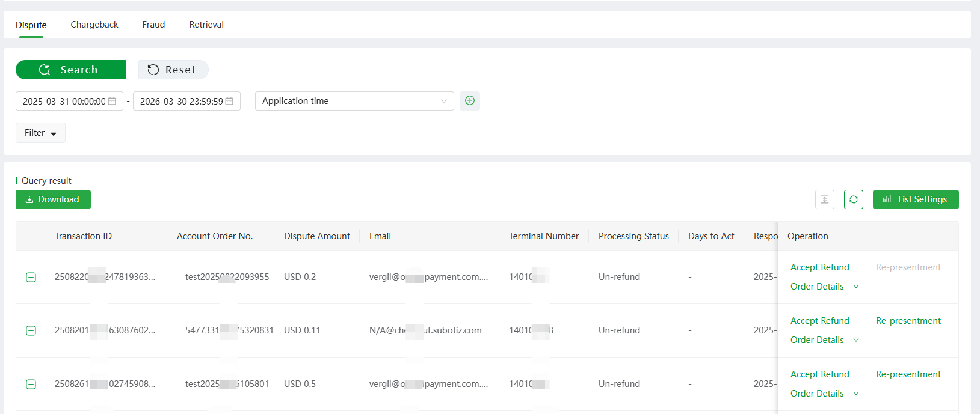Open the Application time dropdown
Image resolution: width=980 pixels, height=414 pixels.
coord(354,101)
